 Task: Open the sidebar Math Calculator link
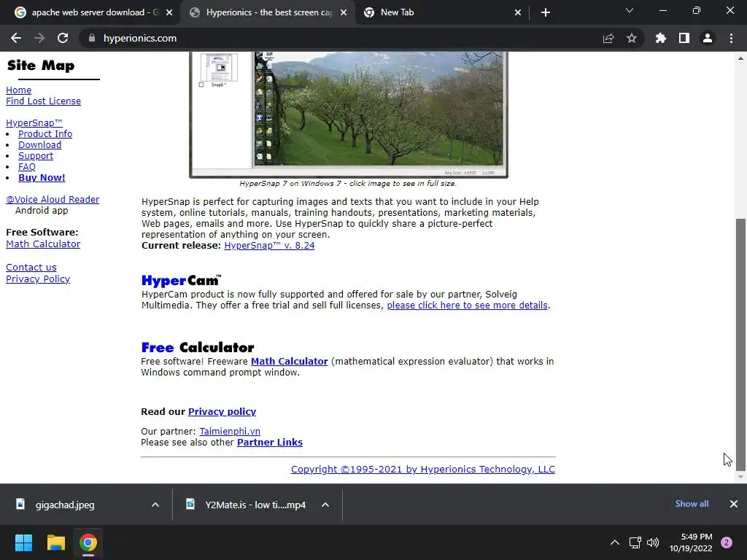click(43, 244)
